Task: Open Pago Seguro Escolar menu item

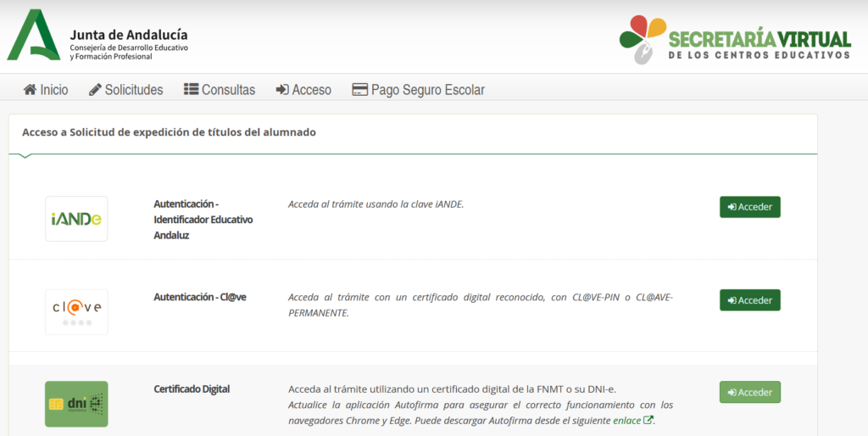Action: (x=418, y=90)
